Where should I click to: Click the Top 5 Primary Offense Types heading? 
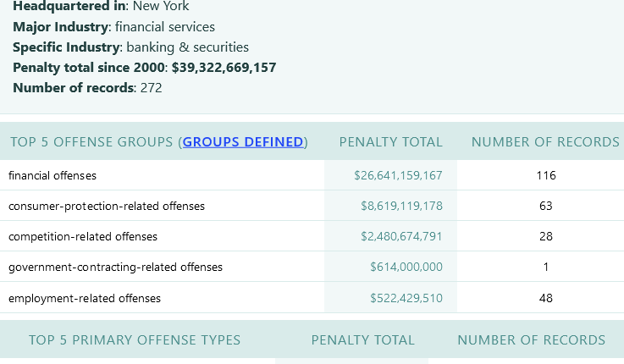coord(135,340)
